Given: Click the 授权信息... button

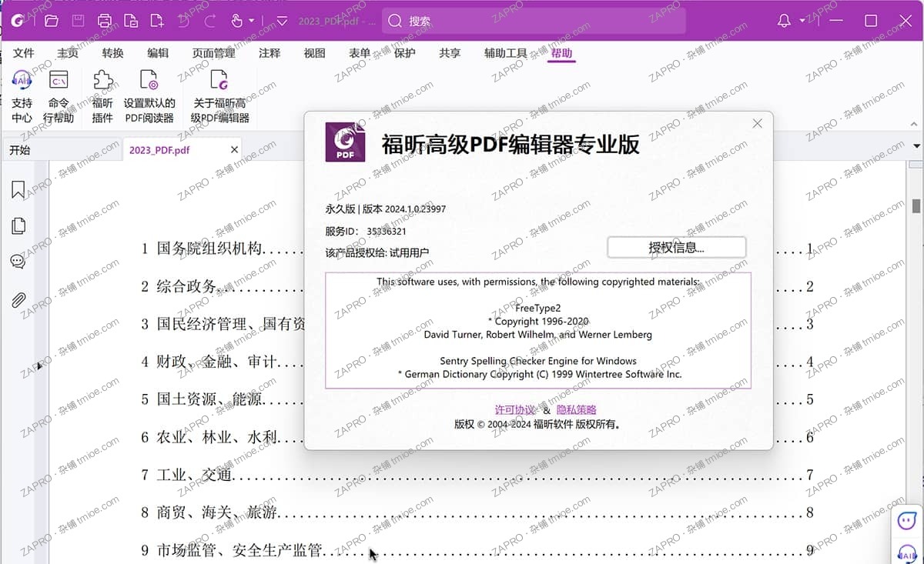Looking at the screenshot, I should [677, 247].
